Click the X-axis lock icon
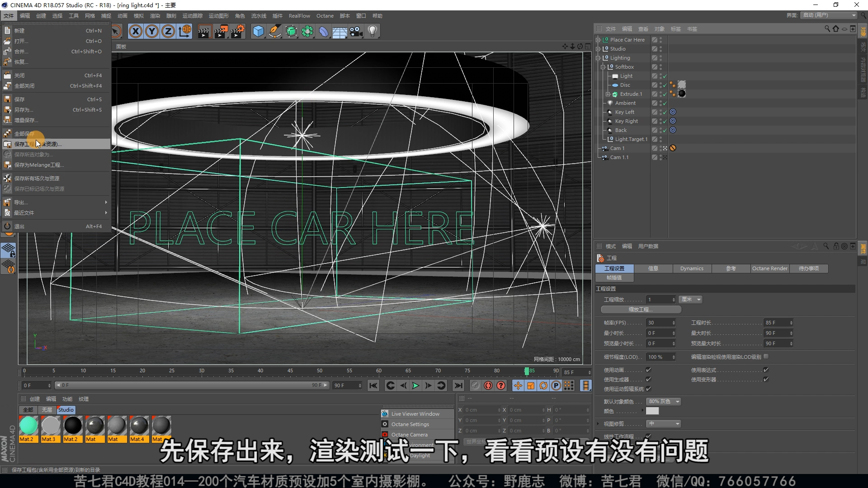Image resolution: width=868 pixels, height=488 pixels. (136, 31)
